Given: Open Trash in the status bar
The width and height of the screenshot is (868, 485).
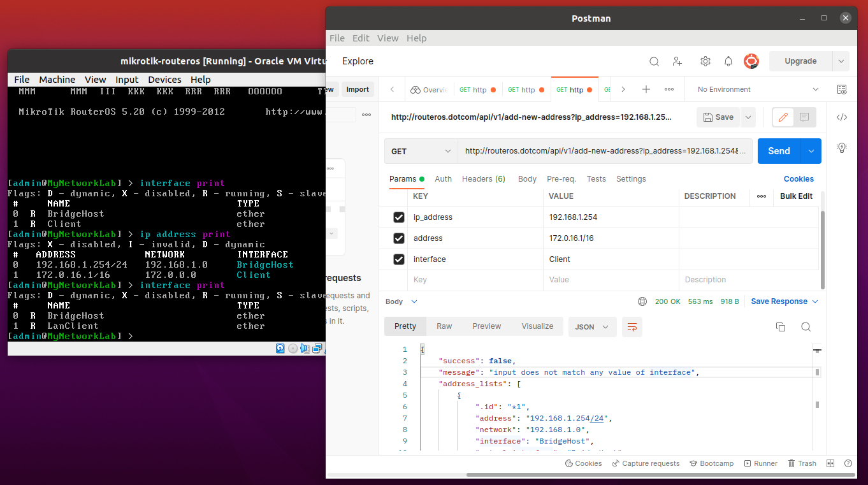Looking at the screenshot, I should (x=802, y=463).
